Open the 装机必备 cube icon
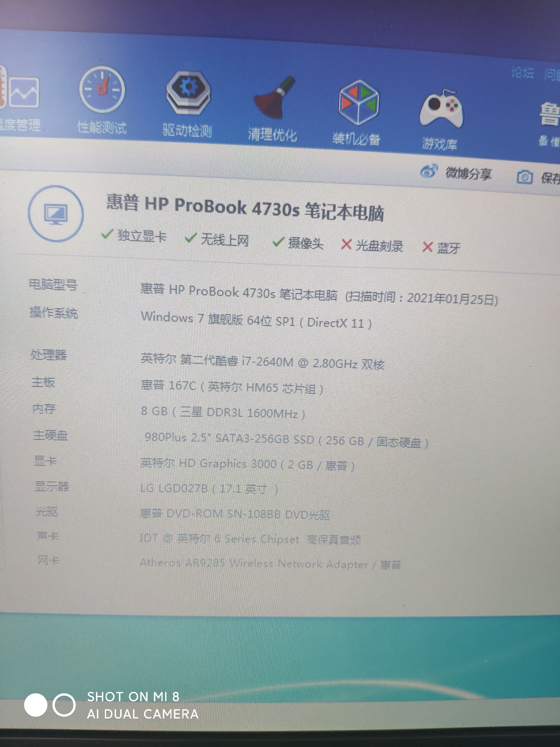Screen dimensions: 560x747 coord(359,103)
